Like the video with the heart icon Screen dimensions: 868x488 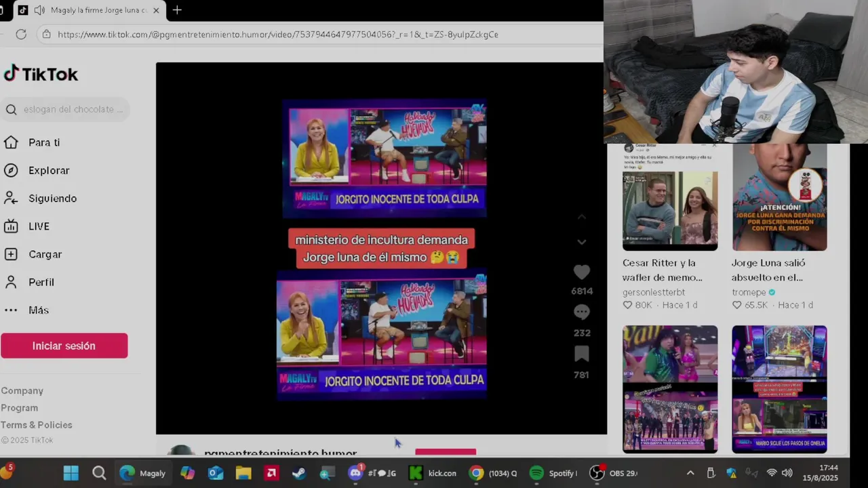582,272
